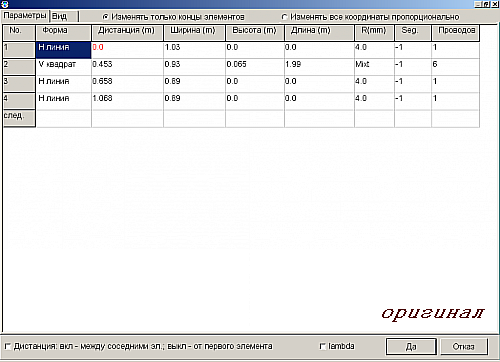Select the 'V квадрат' form cell
The width and height of the screenshot is (500, 362).
[63, 67]
